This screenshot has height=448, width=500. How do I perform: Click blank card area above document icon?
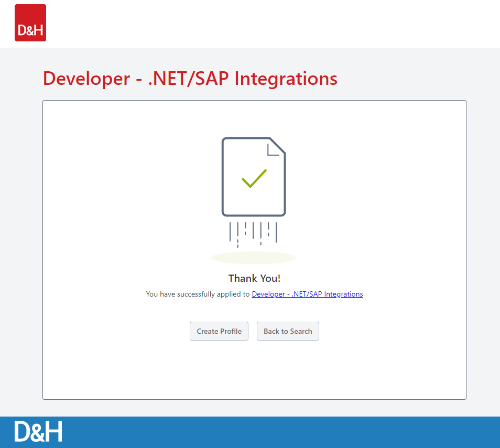[x=254, y=118]
